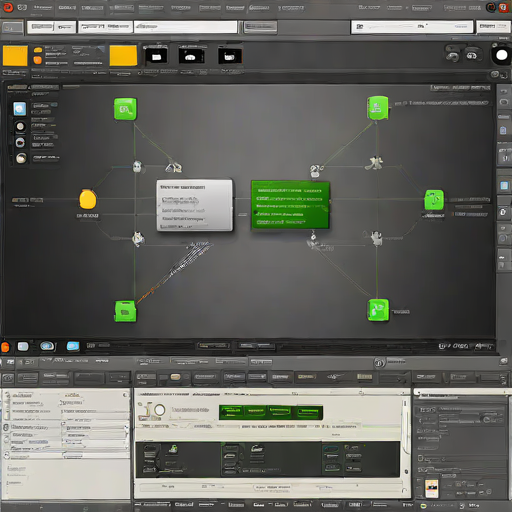The width and height of the screenshot is (512, 512).
Task: Click the first green button in the lower panel
Action: [232, 412]
